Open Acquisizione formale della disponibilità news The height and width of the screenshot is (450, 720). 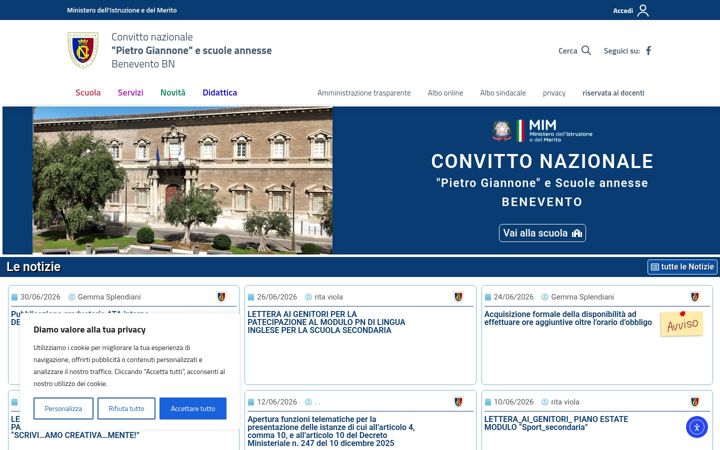pyautogui.click(x=568, y=318)
